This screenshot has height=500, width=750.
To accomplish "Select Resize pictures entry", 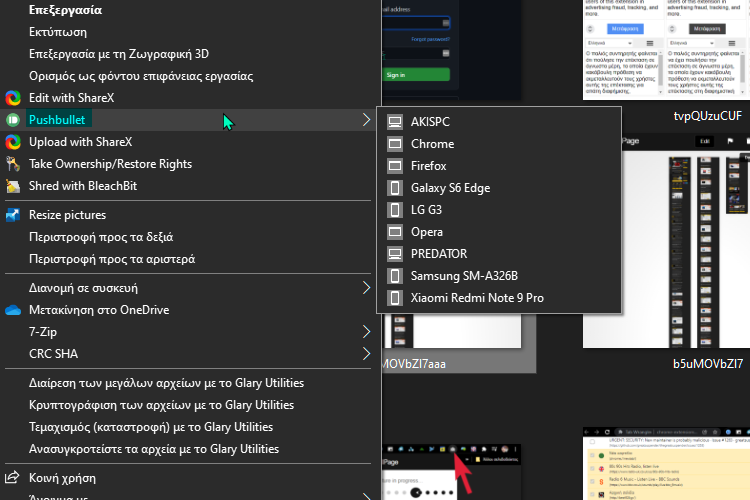I will coord(188,215).
